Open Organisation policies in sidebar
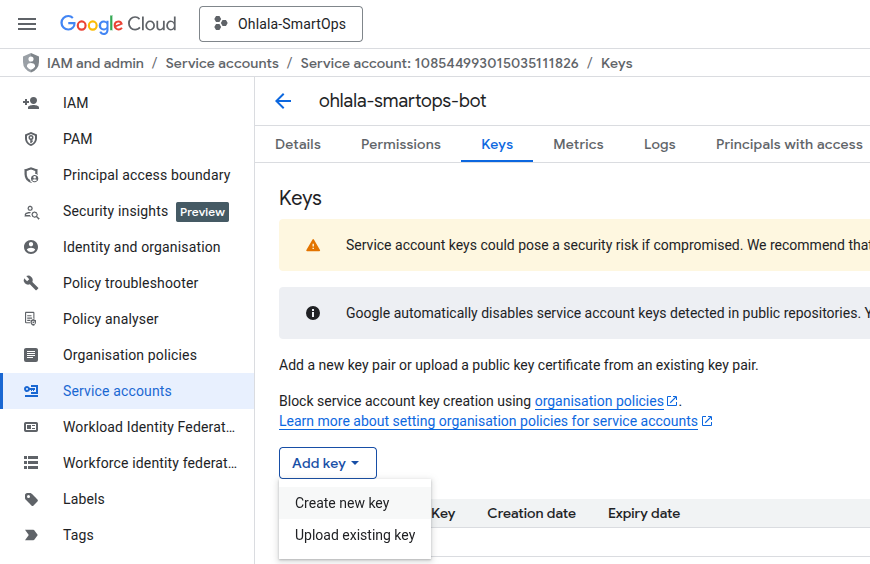 click(x=128, y=355)
